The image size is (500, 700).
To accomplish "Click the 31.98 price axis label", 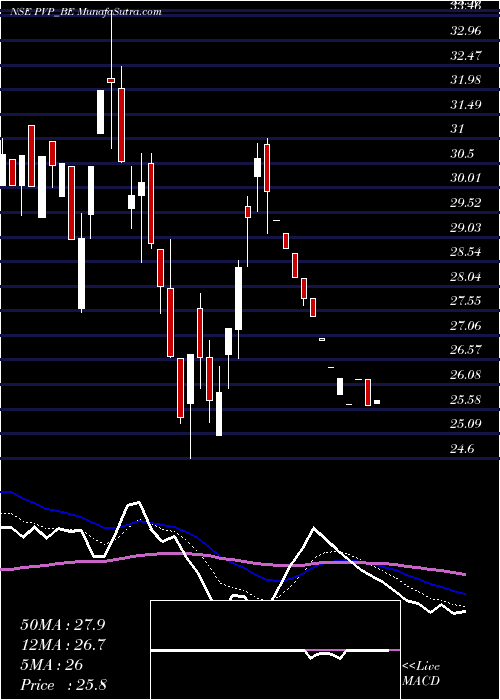I will coord(466,80).
